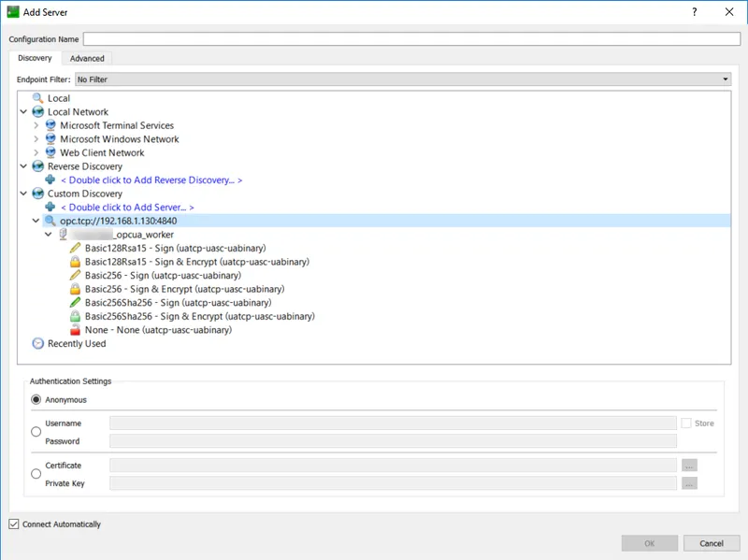Switch to the Advanced tab
The height and width of the screenshot is (560, 748).
tap(87, 58)
